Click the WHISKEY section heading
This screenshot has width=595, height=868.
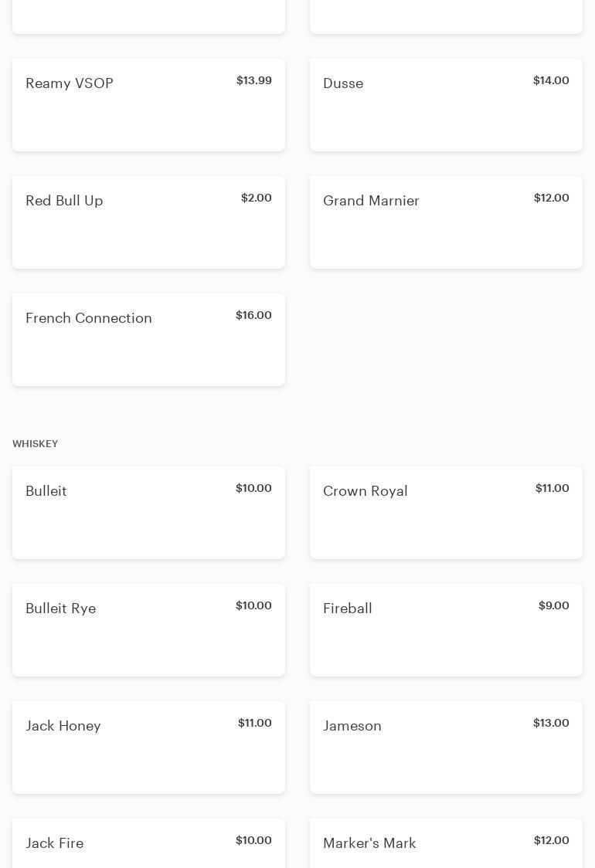(x=36, y=444)
